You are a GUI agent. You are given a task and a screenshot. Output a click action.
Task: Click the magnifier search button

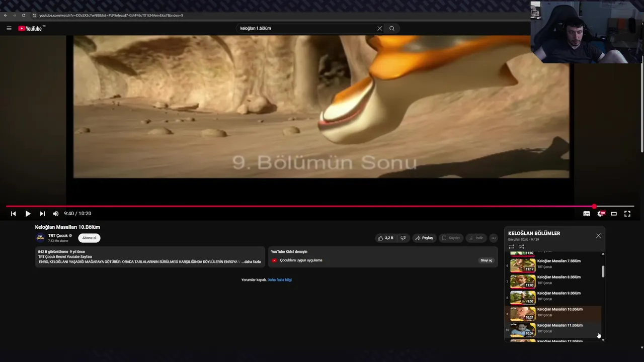(392, 28)
